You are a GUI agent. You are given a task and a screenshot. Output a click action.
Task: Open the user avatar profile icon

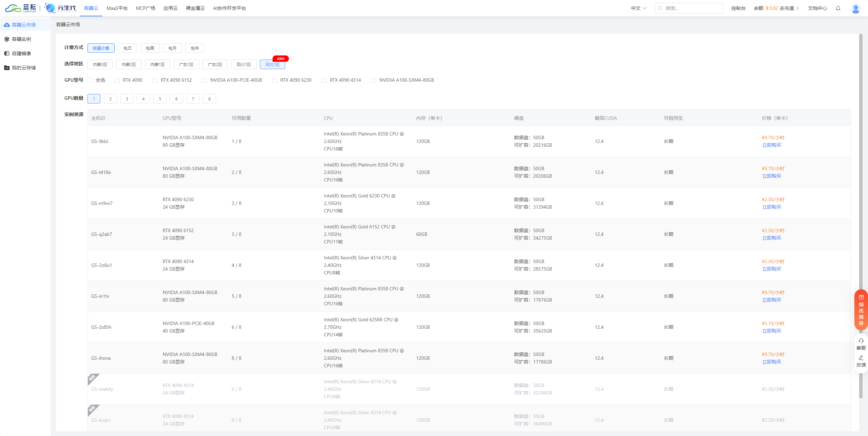click(855, 8)
